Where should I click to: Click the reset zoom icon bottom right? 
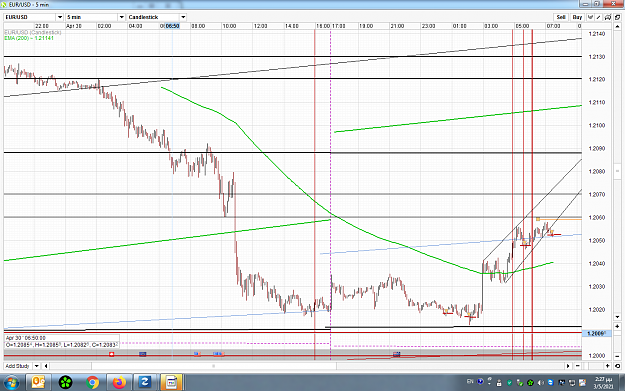coord(617,366)
